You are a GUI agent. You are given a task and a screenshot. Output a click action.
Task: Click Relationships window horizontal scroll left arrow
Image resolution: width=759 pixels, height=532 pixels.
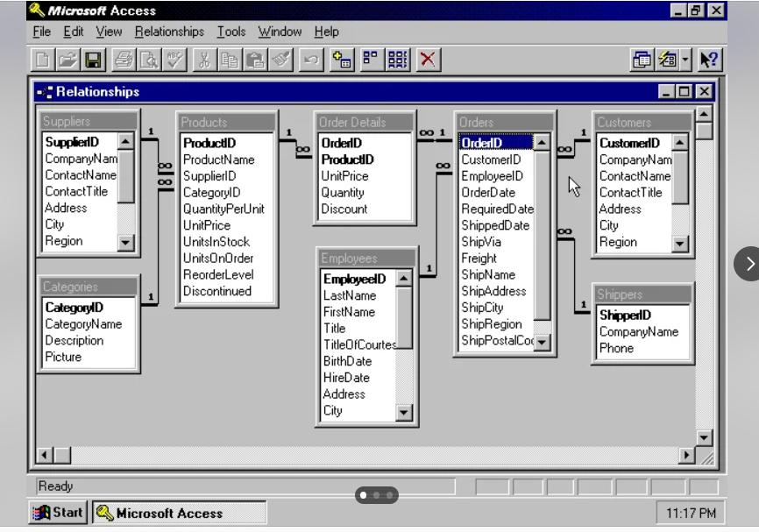pyautogui.click(x=45, y=455)
